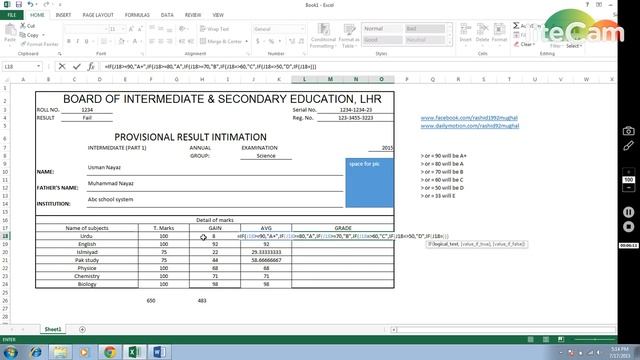Switch to the DATA ribbon tab
The image size is (640, 360).
[167, 15]
